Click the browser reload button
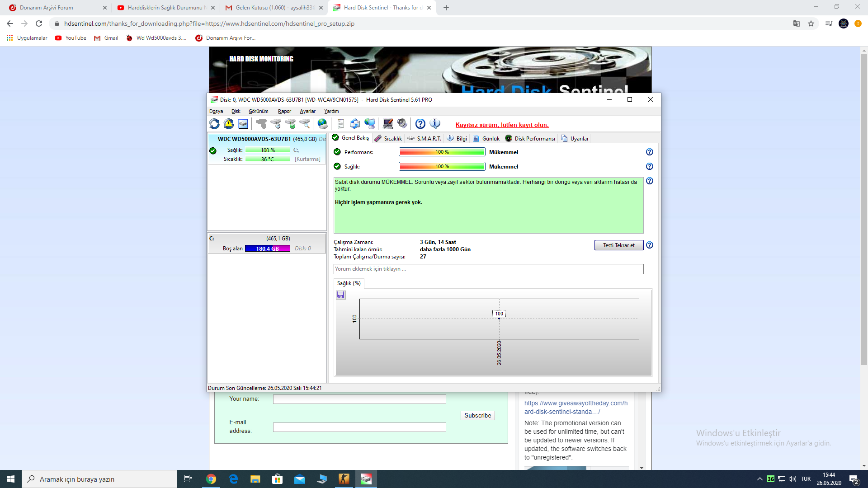The width and height of the screenshot is (868, 488). pos(39,23)
